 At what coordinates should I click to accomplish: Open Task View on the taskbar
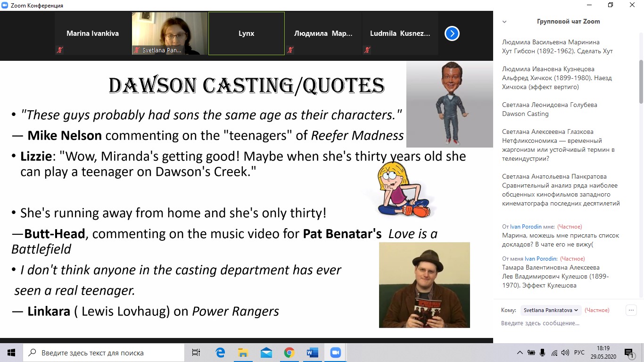[196, 353]
